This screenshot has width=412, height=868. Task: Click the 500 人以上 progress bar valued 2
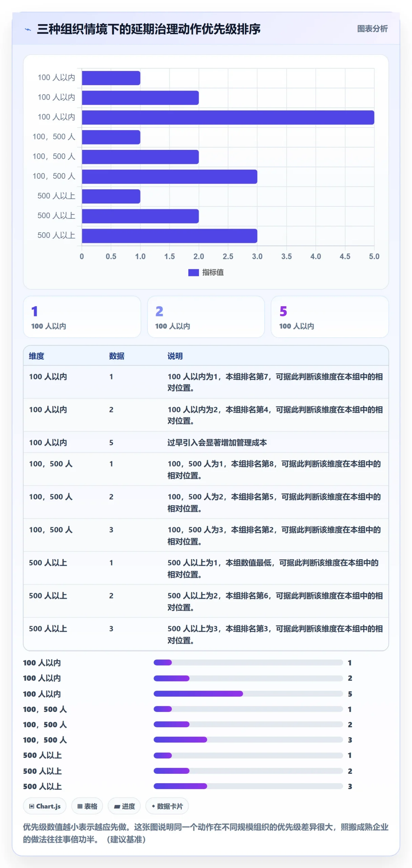click(248, 771)
